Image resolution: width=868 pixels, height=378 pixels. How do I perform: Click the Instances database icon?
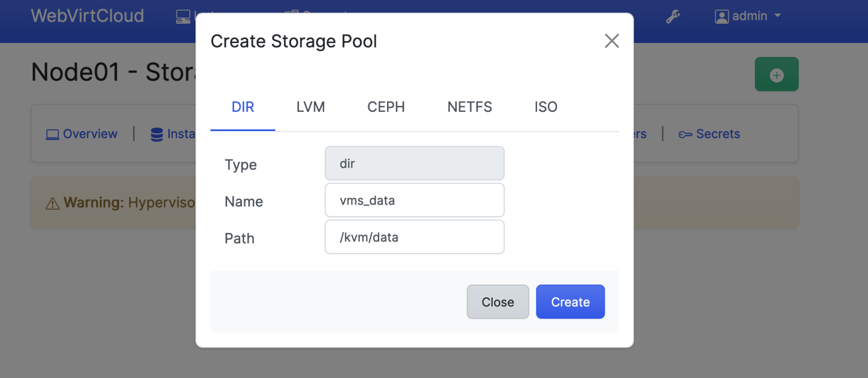point(157,134)
